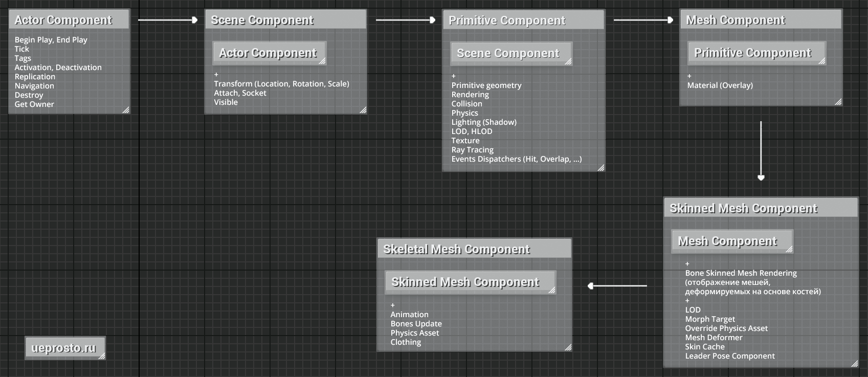The height and width of the screenshot is (377, 868).
Task: Click the 'Collision' text line
Action: click(466, 103)
